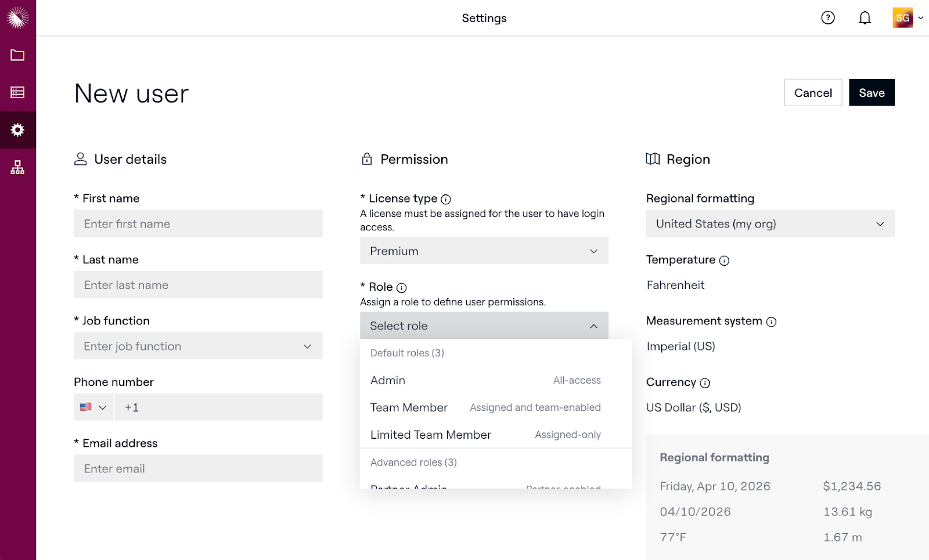Viewport: 929px width, 560px height.
Task: Open the notifications bell
Action: click(x=865, y=18)
